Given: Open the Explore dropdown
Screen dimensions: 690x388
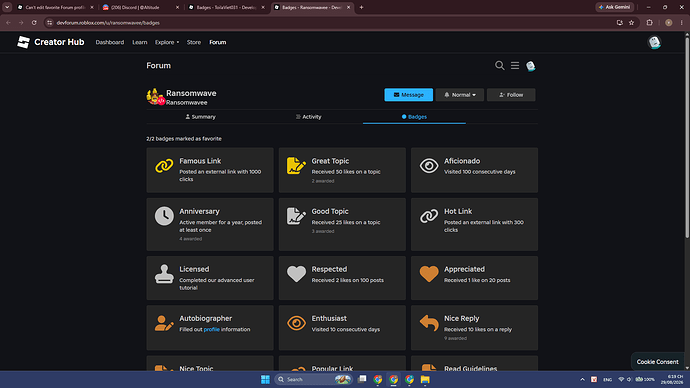Looking at the screenshot, I should [x=167, y=42].
